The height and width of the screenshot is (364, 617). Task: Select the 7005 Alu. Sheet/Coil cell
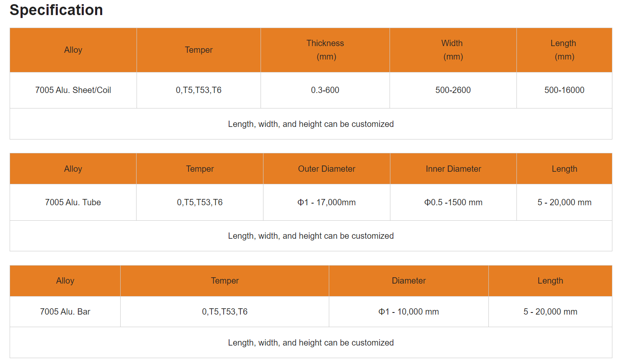tap(73, 90)
